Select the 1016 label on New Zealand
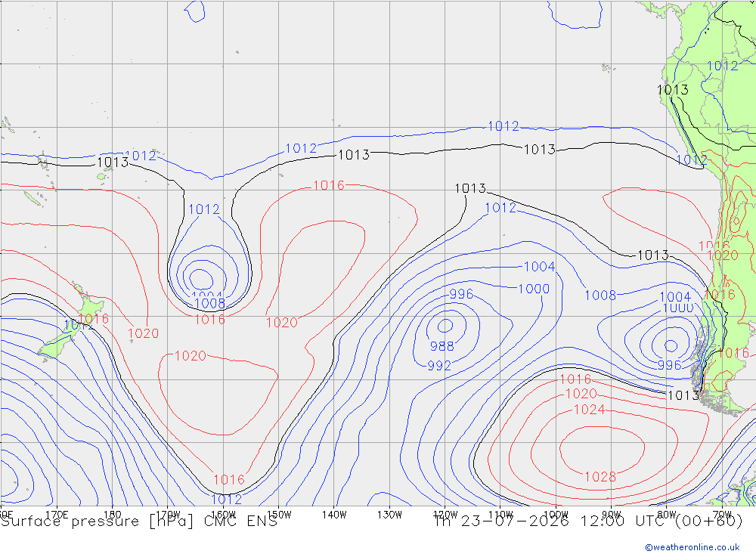The width and height of the screenshot is (756, 554). pos(94,319)
